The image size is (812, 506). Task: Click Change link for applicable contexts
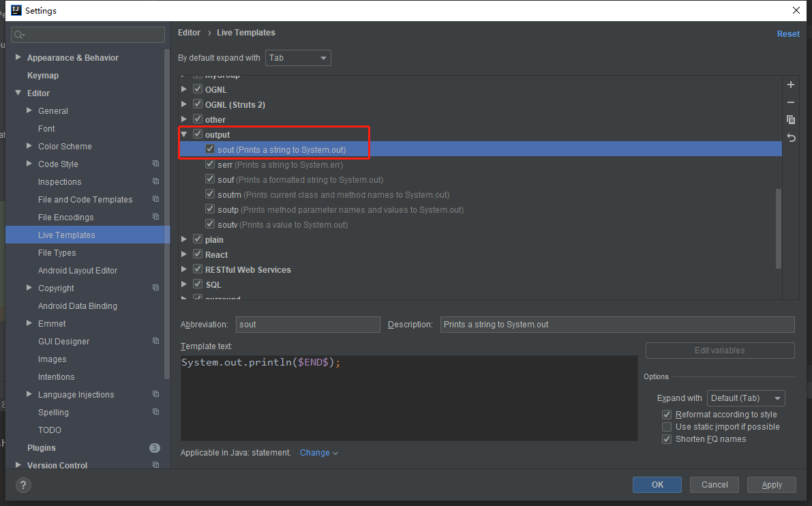click(x=319, y=453)
